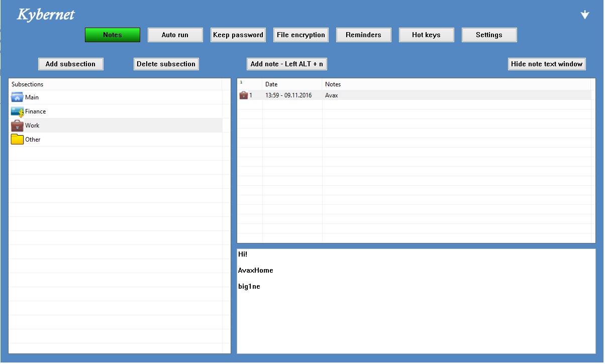Click the briefcase icon in note row 1

[x=244, y=95]
